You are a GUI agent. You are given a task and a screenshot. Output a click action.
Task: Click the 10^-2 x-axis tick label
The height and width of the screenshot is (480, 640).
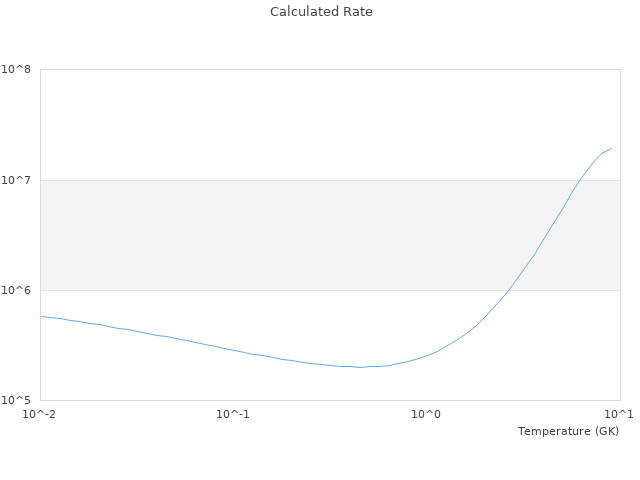pyautogui.click(x=40, y=414)
